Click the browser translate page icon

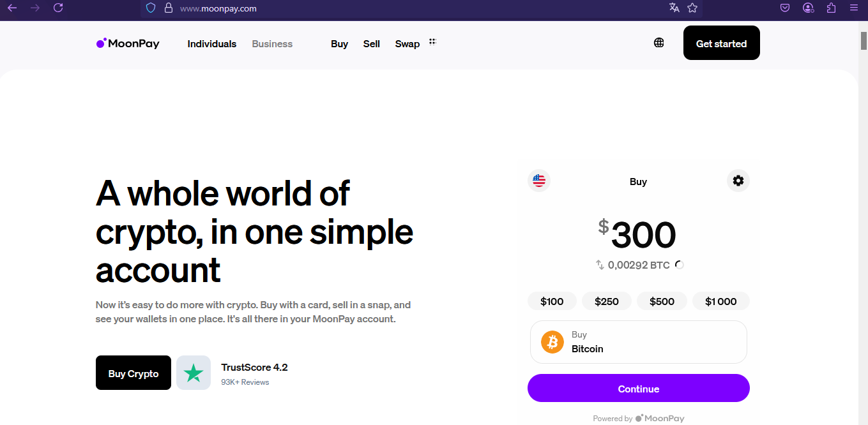[x=674, y=8]
